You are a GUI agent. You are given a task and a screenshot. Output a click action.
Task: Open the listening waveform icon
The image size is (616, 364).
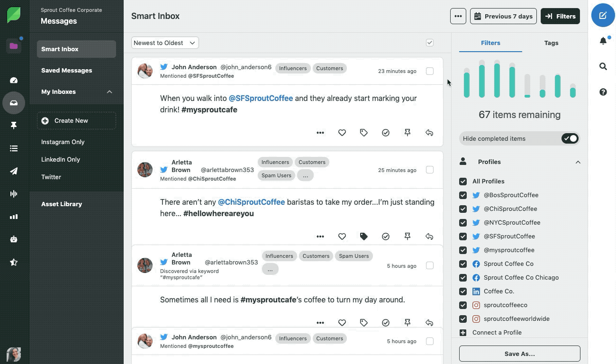pyautogui.click(x=14, y=194)
